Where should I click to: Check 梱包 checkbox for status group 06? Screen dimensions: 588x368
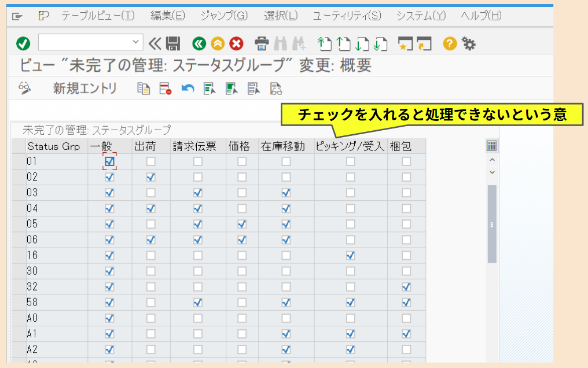406,240
